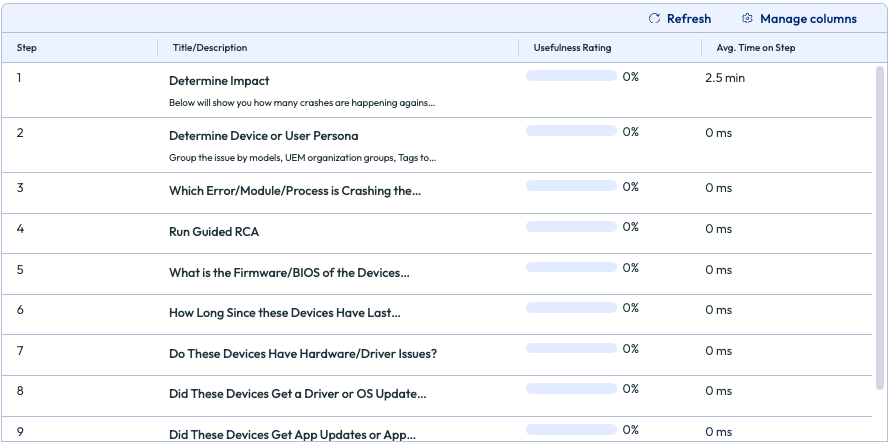Screen dimensions: 891x445
Task: Click the Avg. Time on Step header
Action: pos(755,48)
